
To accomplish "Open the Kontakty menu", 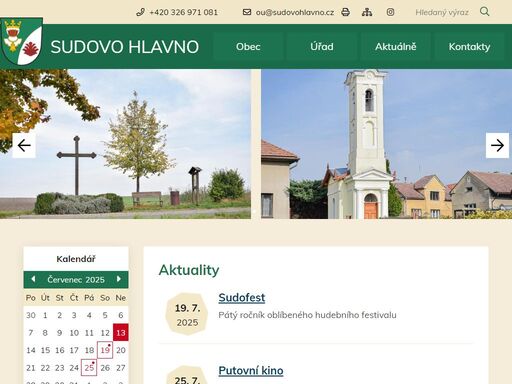I will click(x=469, y=47).
